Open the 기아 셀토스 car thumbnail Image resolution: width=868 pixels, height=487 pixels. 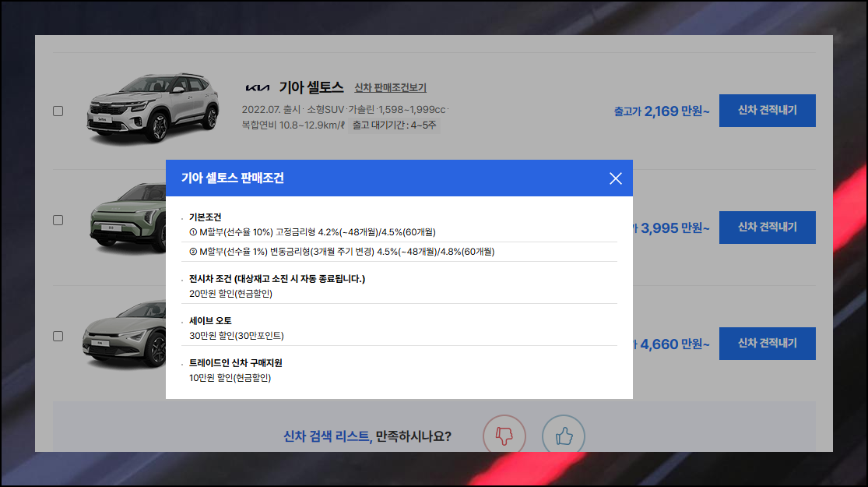click(153, 108)
